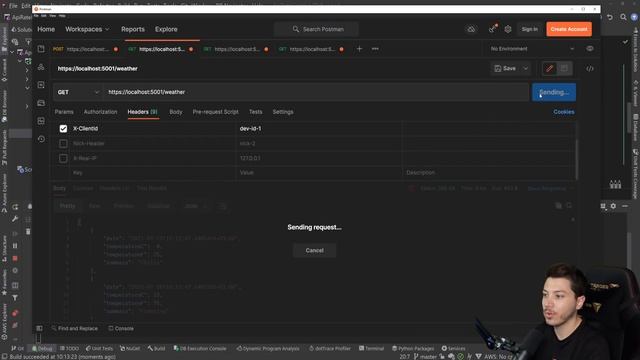
Task: Click the pause icon in Rider debug toolbar
Action: click(15, 246)
